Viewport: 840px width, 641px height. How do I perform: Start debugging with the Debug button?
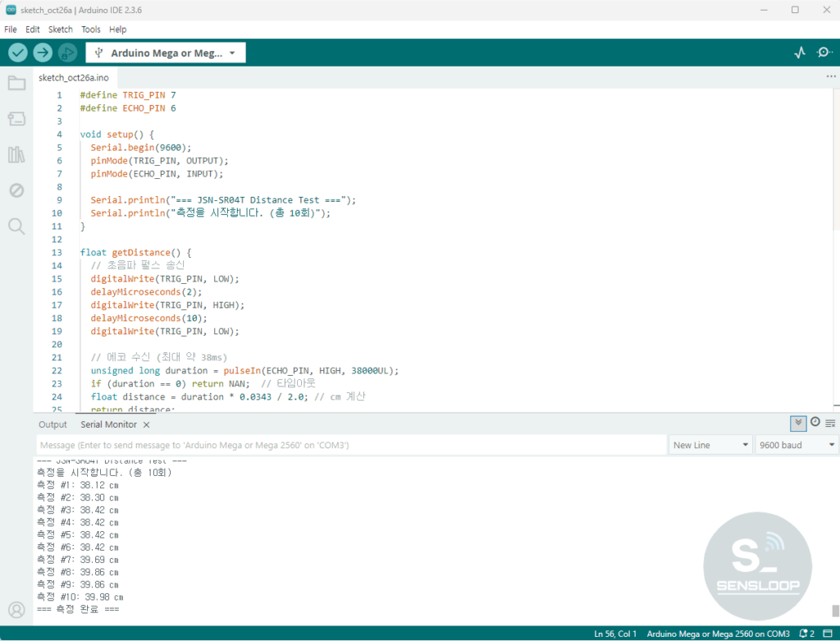(67, 53)
